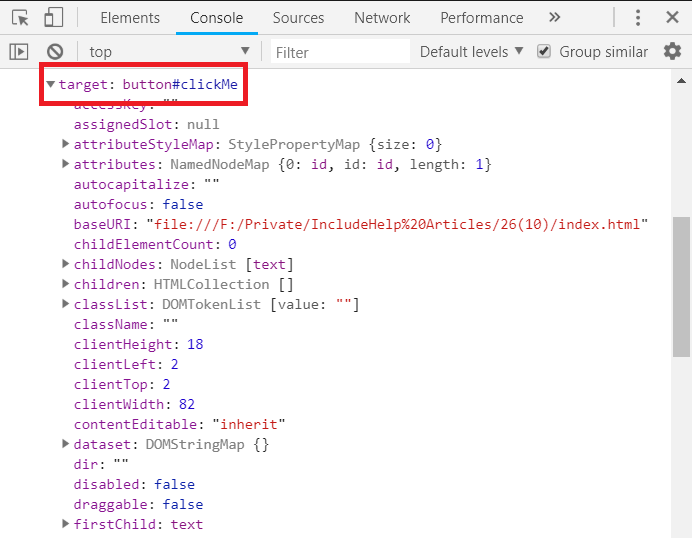Screen dimensions: 692x538
Task: Open the DevTools three-dot customize menu
Action: (x=638, y=18)
